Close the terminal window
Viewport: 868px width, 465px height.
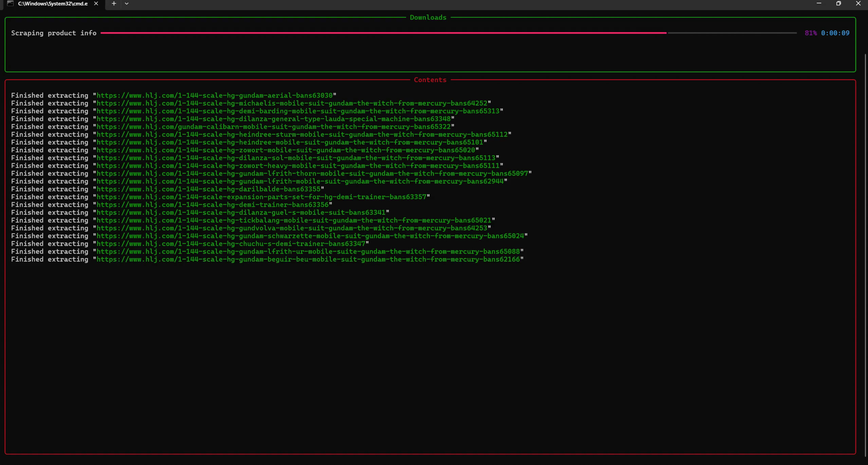[x=858, y=3]
